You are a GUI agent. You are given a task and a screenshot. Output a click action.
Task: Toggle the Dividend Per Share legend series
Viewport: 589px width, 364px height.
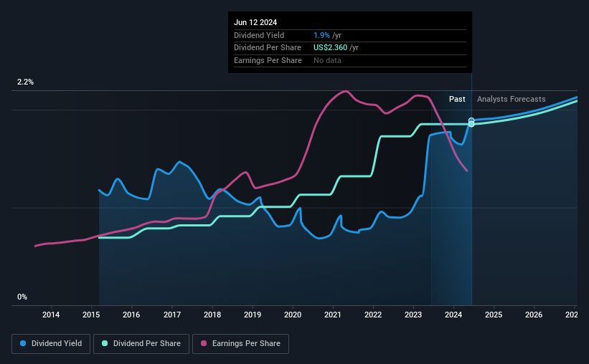[141, 344]
